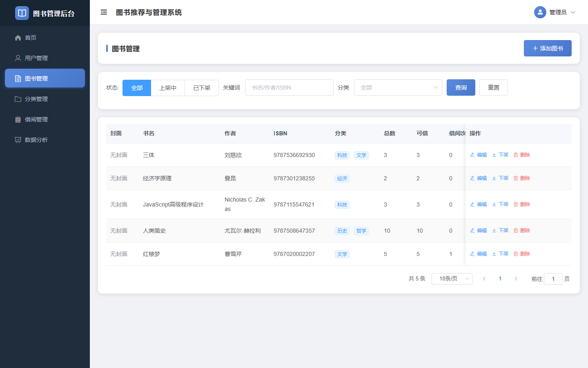Select the 上架中 status filter
This screenshot has width=588, height=368.
pos(168,88)
